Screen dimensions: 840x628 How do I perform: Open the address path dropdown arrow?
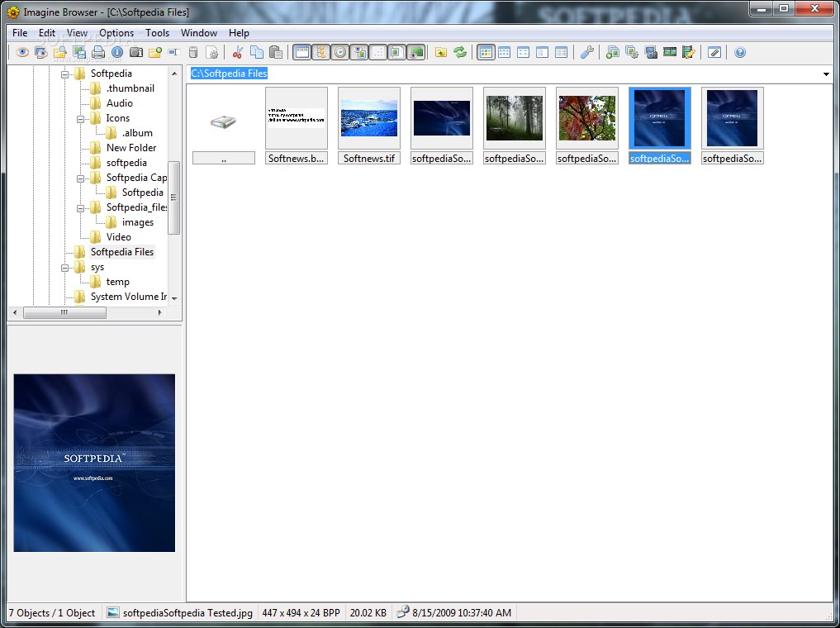coord(826,74)
